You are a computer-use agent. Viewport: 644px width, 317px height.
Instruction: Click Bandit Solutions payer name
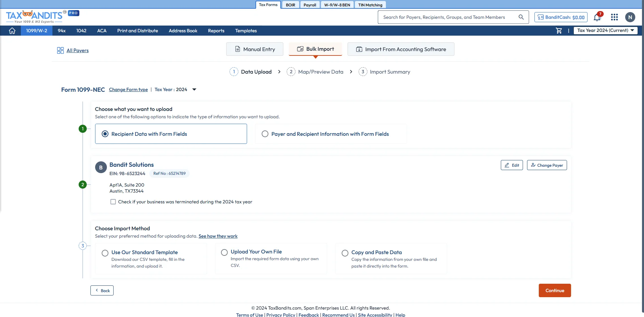pyautogui.click(x=131, y=165)
